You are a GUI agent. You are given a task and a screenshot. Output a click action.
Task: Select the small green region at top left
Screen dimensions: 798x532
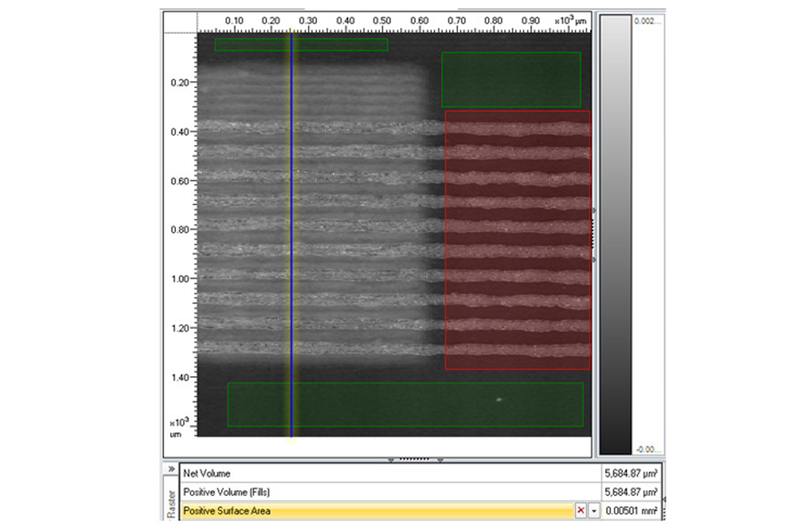click(x=301, y=45)
